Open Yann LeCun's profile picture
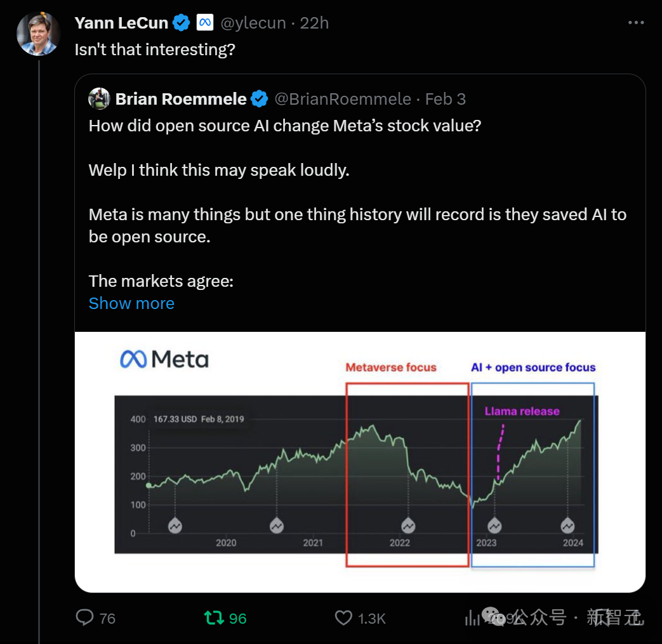 pyautogui.click(x=38, y=34)
